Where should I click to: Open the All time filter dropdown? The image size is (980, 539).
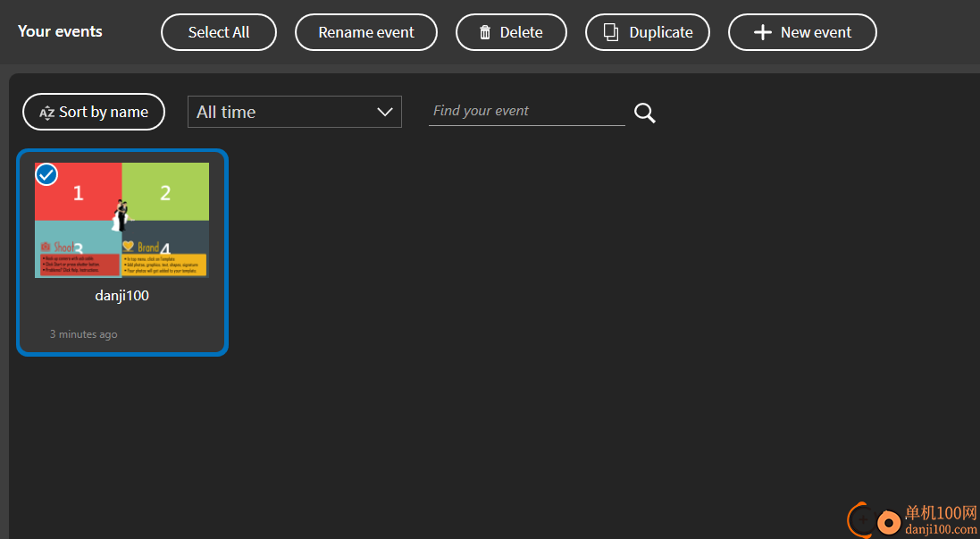295,112
